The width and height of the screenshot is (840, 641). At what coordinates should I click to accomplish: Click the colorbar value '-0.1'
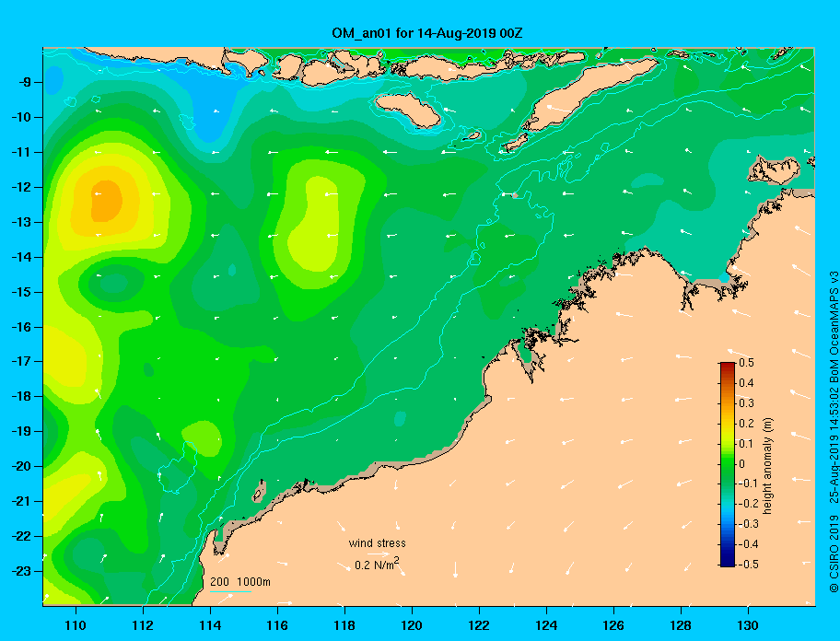(x=748, y=484)
